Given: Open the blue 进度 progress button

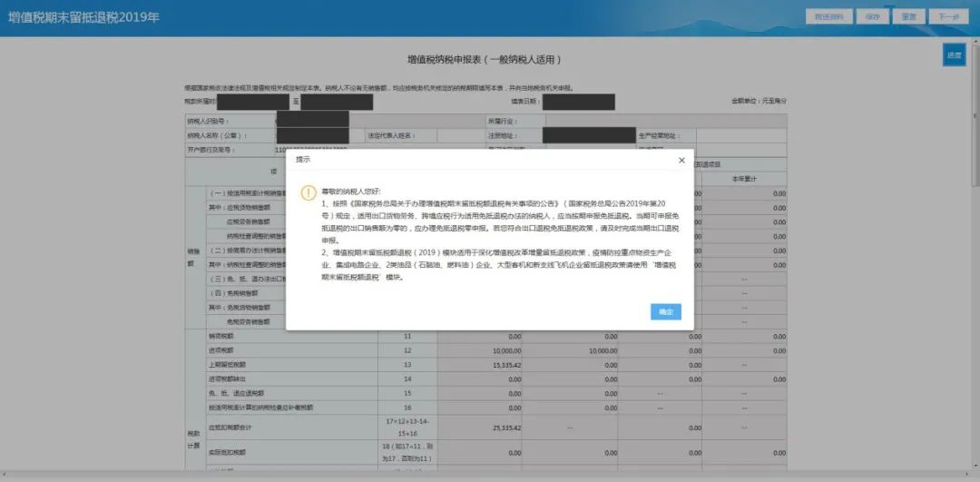Looking at the screenshot, I should (955, 55).
